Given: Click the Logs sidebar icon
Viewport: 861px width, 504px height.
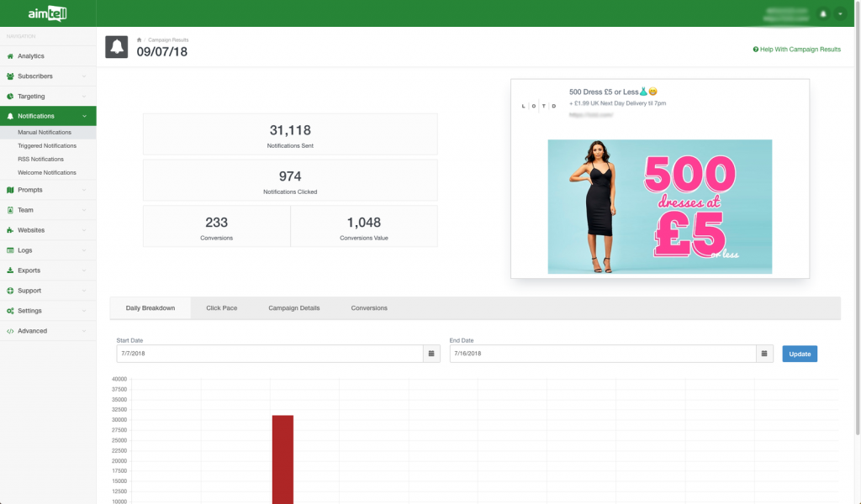Looking at the screenshot, I should (12, 250).
